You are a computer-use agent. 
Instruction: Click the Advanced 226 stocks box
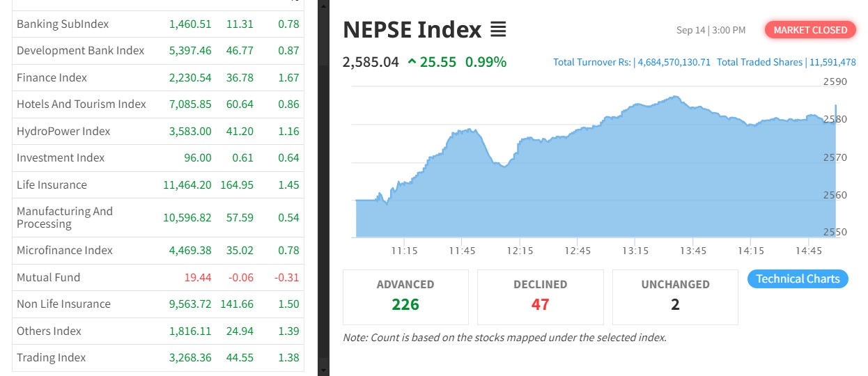click(405, 297)
